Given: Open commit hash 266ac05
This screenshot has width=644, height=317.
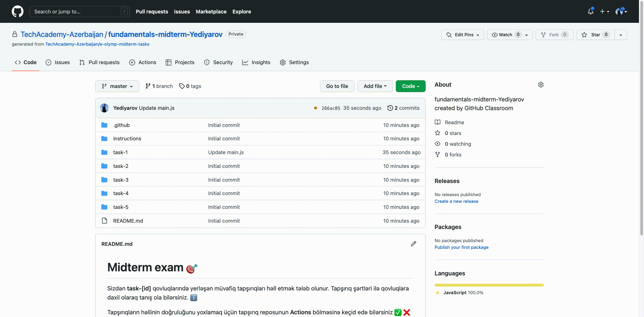Looking at the screenshot, I should (x=331, y=108).
